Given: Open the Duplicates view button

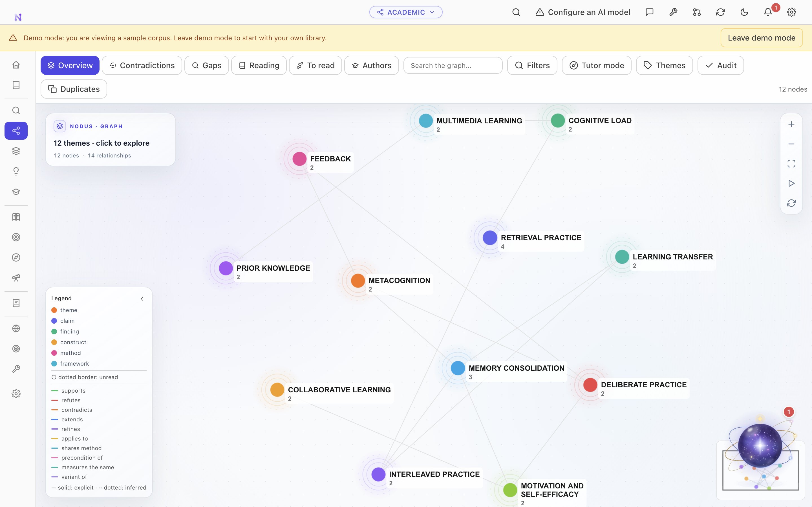Looking at the screenshot, I should pos(74,89).
